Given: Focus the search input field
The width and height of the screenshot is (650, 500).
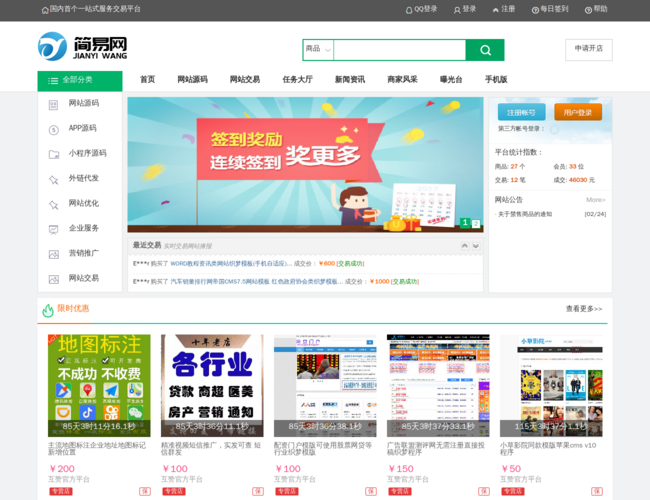Looking at the screenshot, I should (400, 50).
